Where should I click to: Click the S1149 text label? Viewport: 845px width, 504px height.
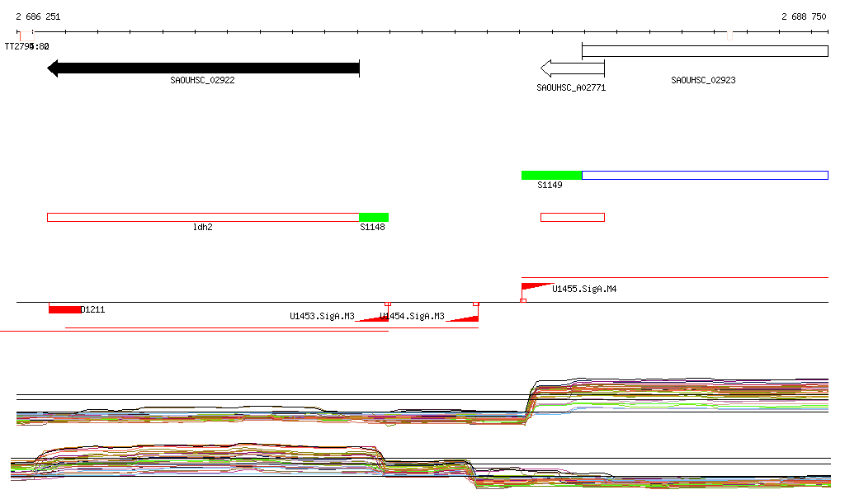[x=550, y=186]
